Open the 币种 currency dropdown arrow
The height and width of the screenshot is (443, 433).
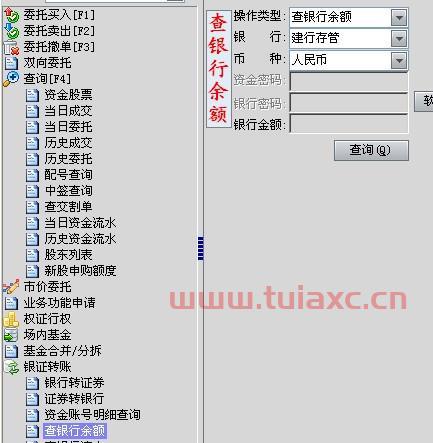point(399,61)
